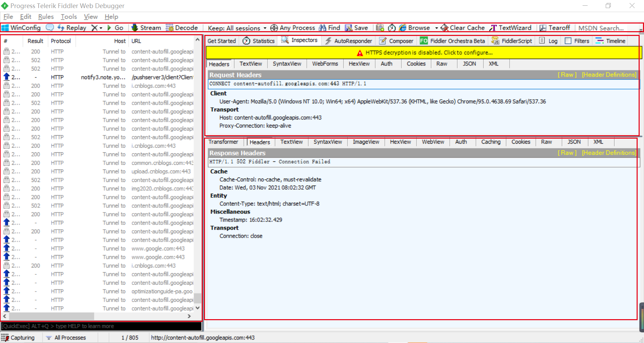Select session with URL upload.cnblogs.com:443

98,171
